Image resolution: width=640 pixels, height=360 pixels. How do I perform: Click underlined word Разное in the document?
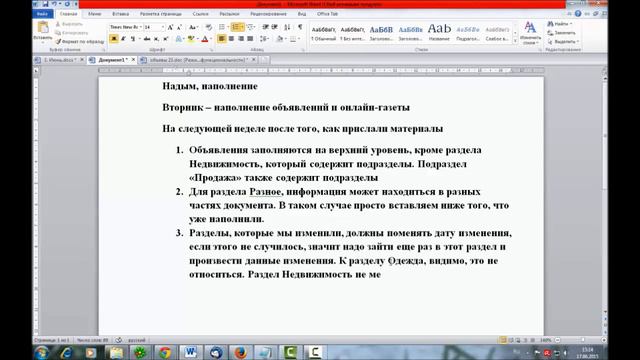[x=265, y=191]
